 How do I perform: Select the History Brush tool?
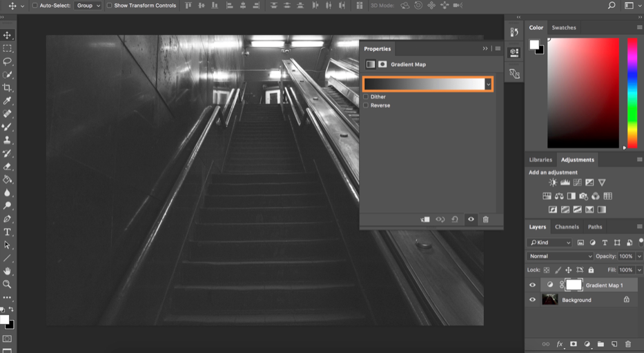click(x=7, y=153)
